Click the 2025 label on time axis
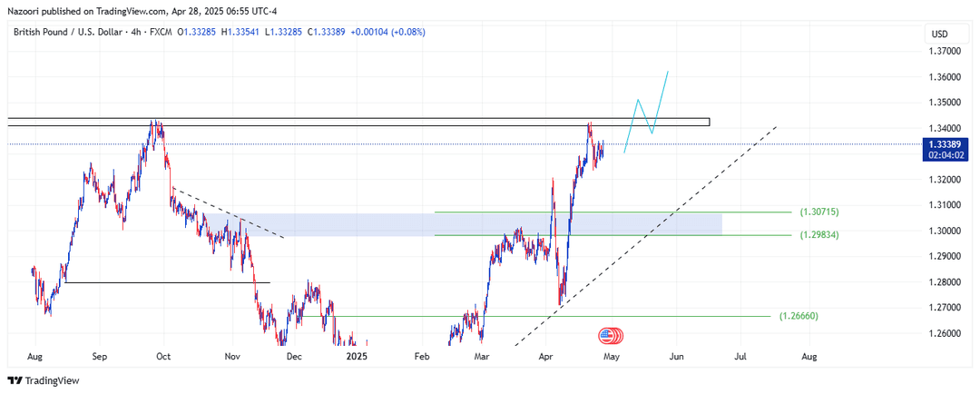Viewport: 980px width, 394px height. click(x=357, y=357)
